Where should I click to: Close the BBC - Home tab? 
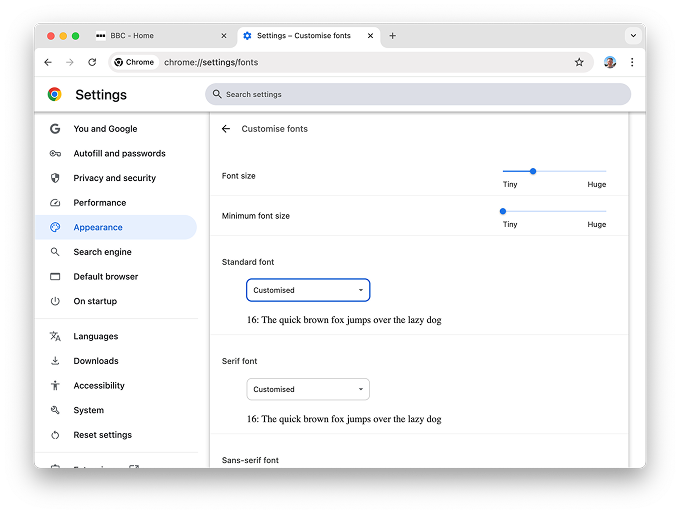[x=224, y=36]
